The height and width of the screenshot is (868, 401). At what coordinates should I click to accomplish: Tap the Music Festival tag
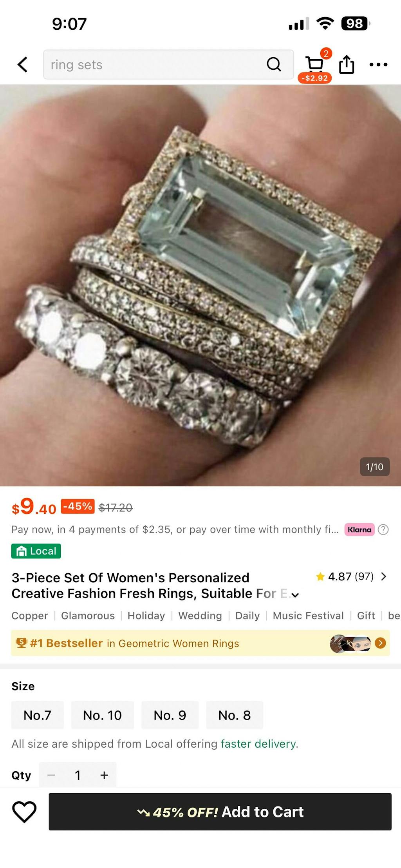click(x=308, y=616)
